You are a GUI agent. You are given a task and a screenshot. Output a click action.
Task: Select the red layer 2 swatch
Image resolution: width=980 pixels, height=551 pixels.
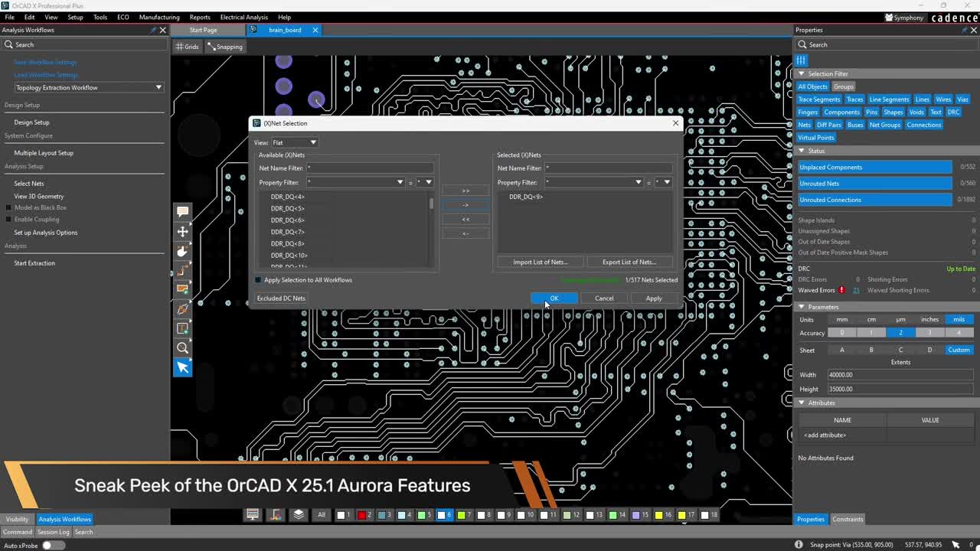pos(362,515)
